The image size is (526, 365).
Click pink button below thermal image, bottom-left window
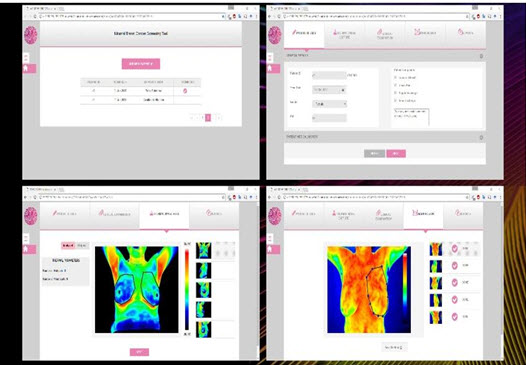(139, 352)
